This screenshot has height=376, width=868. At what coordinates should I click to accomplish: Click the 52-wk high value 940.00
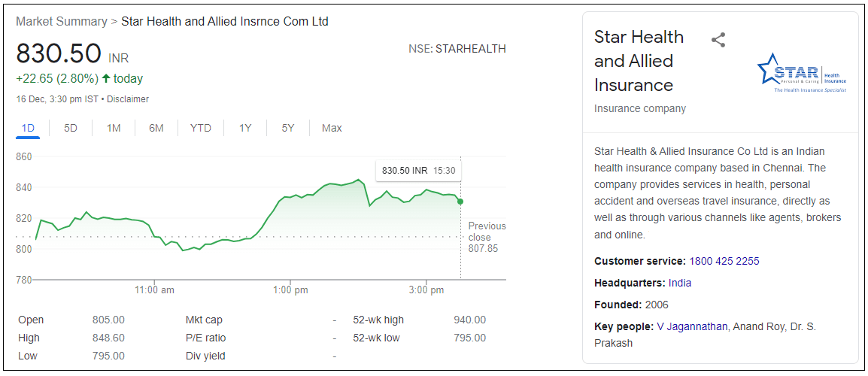click(x=469, y=320)
